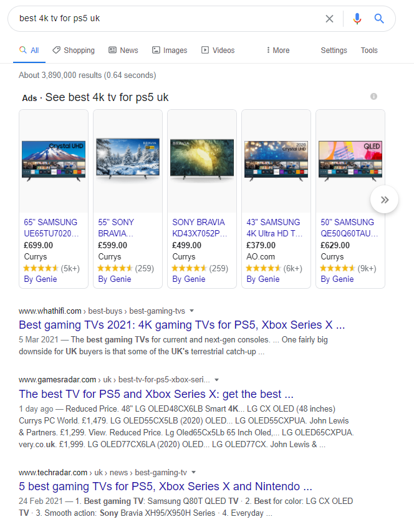Open search Settings

click(334, 51)
